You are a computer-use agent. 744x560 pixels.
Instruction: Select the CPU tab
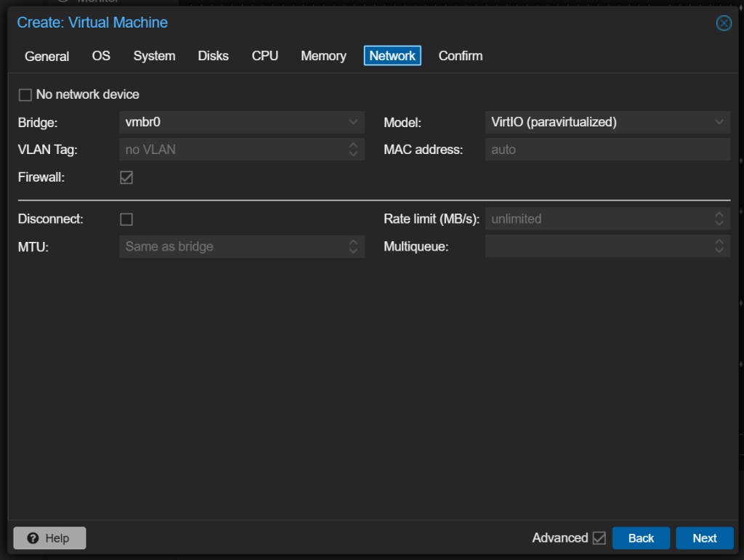coord(264,56)
